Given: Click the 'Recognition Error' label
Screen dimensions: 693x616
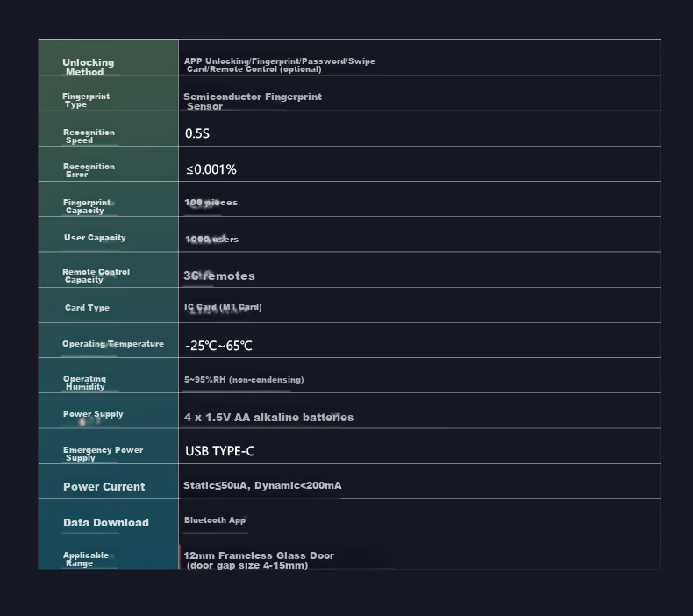Looking at the screenshot, I should [89, 170].
